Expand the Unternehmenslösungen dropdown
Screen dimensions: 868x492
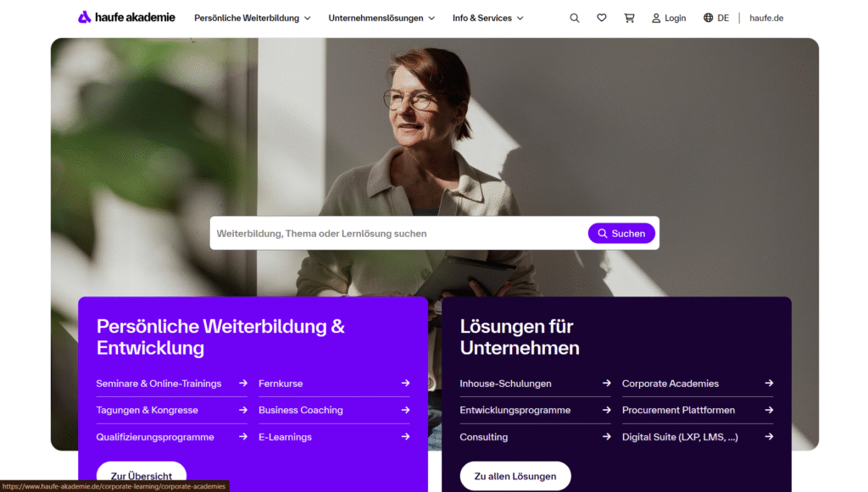pyautogui.click(x=381, y=19)
